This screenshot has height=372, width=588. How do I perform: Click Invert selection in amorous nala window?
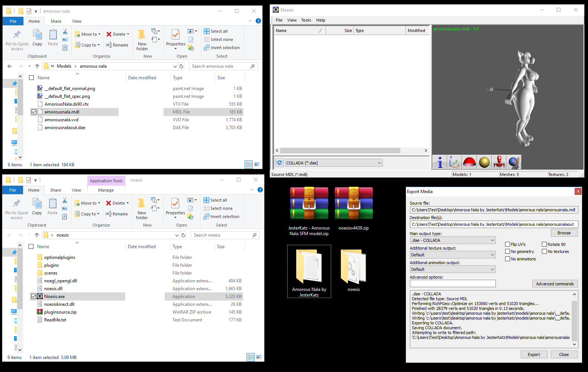pos(222,48)
